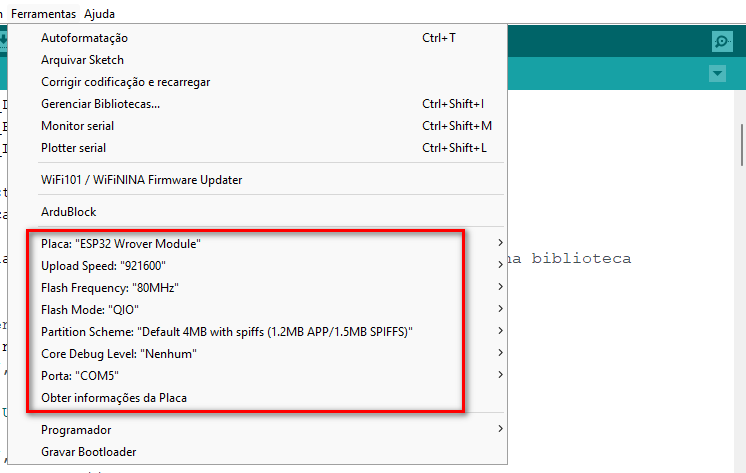Open Gerenciar Bibliotecas...
The height and width of the screenshot is (473, 746).
[257, 104]
